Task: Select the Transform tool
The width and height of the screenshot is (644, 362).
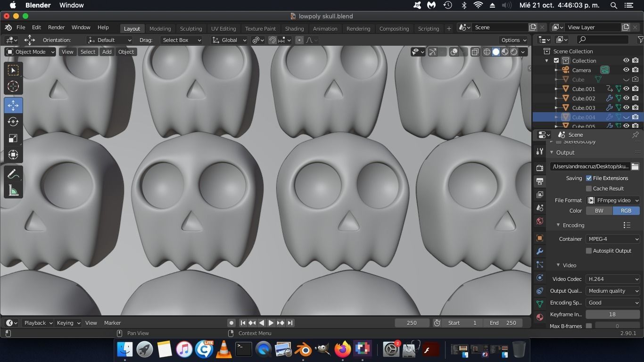Action: 13,155
